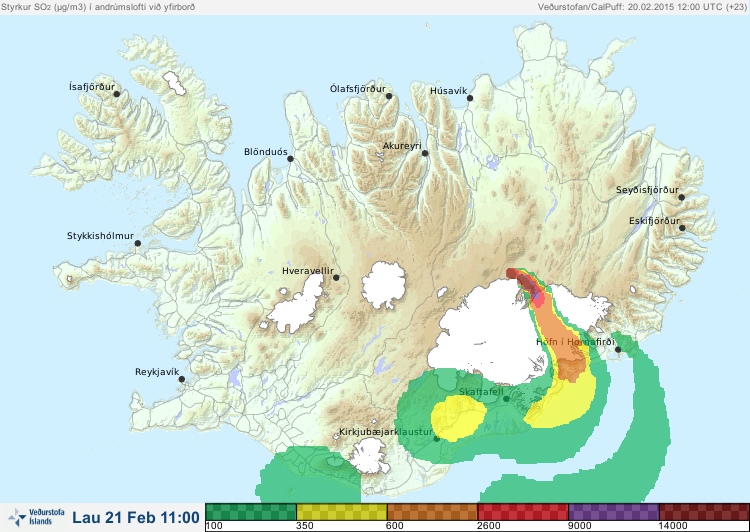This screenshot has height=532, width=750.
Task: Click the Ólafsfjörður marker dot
Action: pos(389,96)
